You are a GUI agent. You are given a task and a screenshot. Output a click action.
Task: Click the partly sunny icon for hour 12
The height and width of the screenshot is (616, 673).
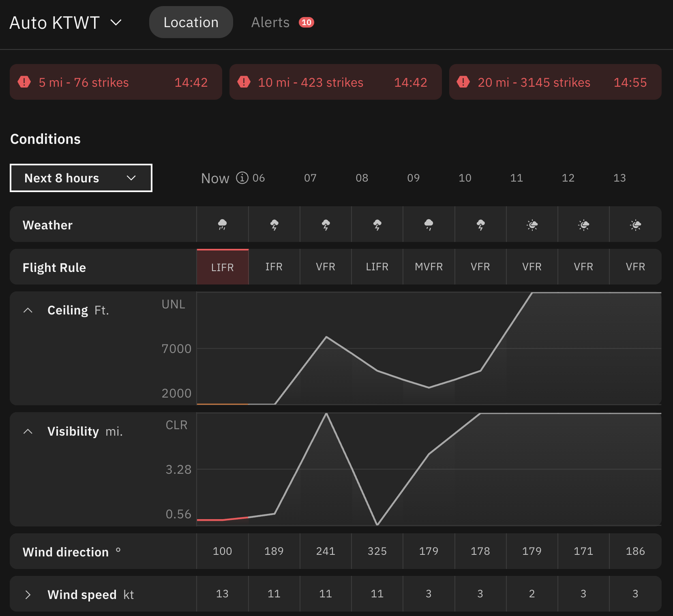click(583, 225)
